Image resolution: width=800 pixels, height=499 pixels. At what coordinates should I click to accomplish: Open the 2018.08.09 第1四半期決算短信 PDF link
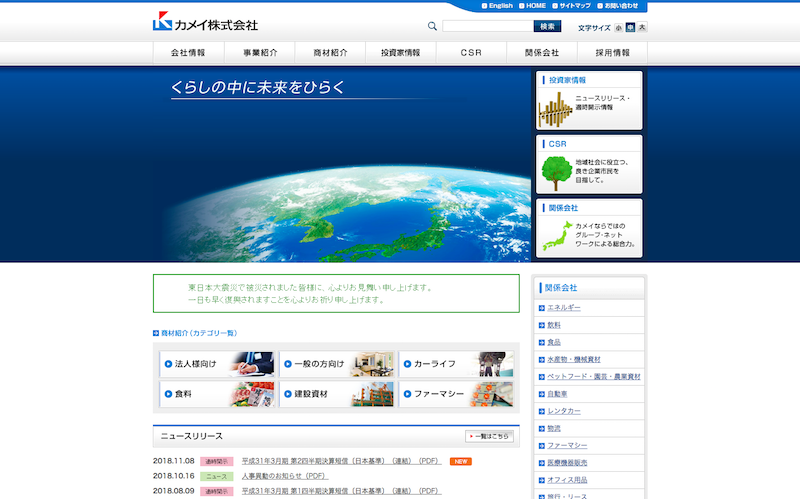(341, 491)
